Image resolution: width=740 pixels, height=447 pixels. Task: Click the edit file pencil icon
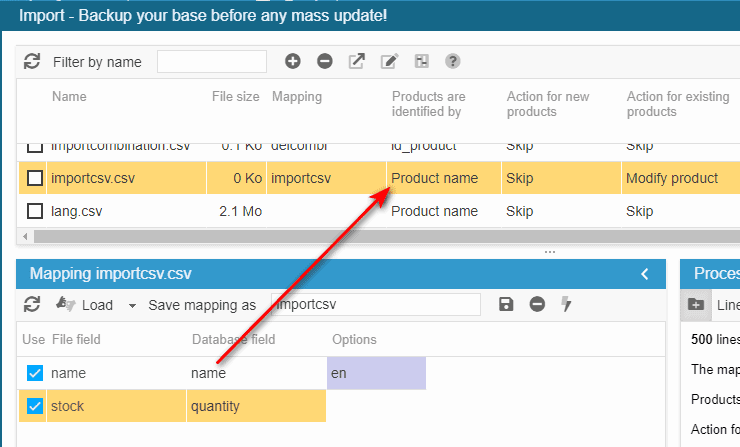(389, 62)
